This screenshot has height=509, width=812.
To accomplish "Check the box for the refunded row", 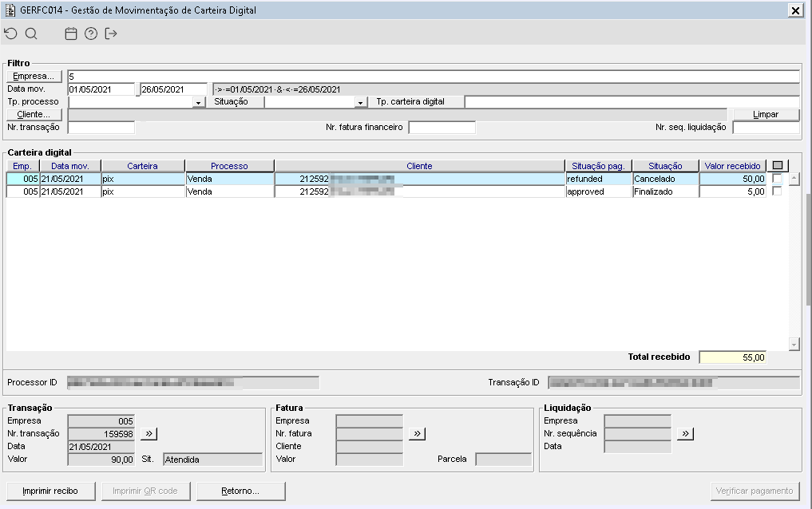I will (x=777, y=179).
